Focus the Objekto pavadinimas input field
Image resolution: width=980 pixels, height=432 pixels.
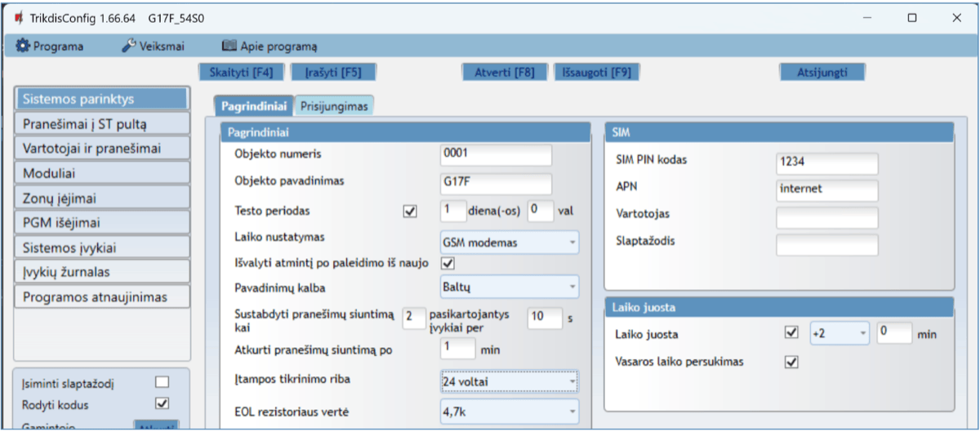(x=496, y=184)
